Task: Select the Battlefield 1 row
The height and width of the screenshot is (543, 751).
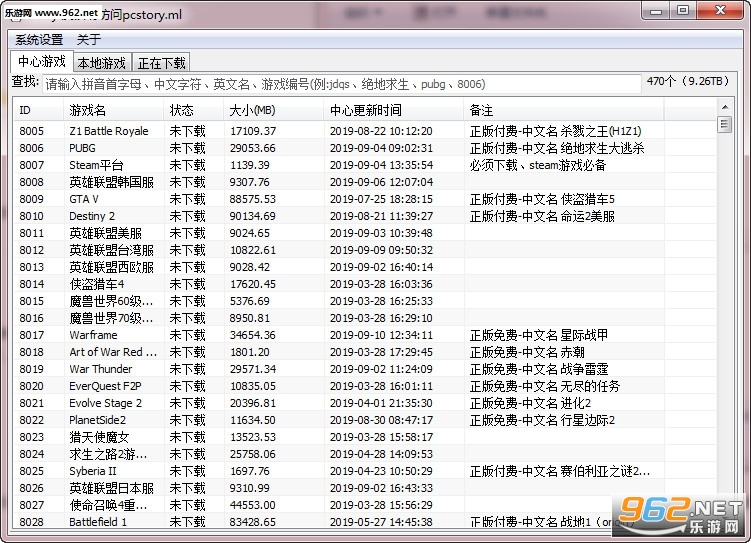Action: (365, 521)
